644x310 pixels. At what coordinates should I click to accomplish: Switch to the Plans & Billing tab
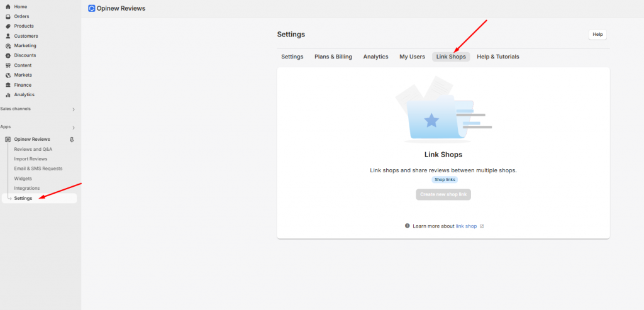pyautogui.click(x=333, y=57)
